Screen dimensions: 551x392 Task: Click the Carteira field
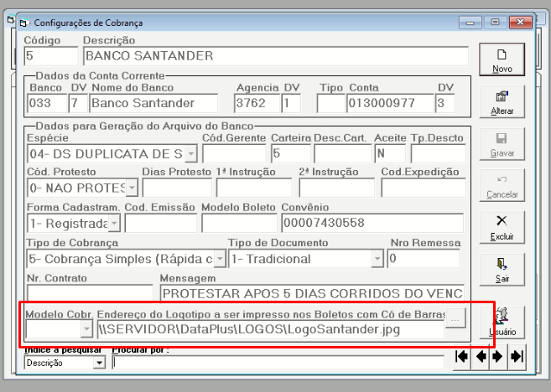pos(291,154)
